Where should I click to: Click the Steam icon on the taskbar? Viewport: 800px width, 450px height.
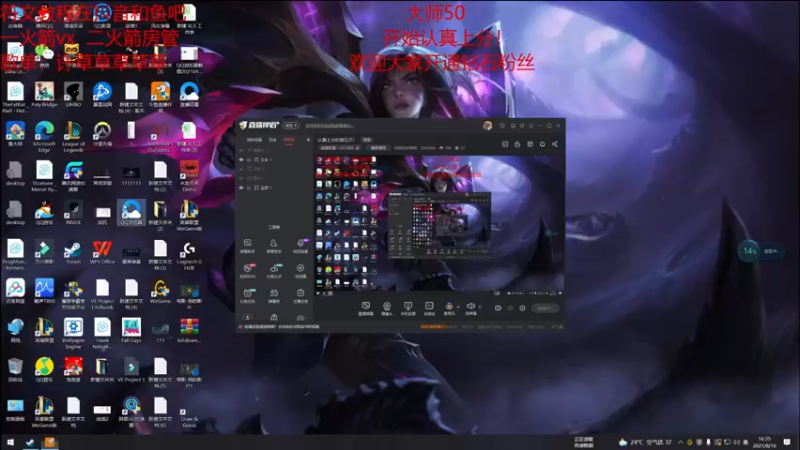pyautogui.click(x=30, y=442)
